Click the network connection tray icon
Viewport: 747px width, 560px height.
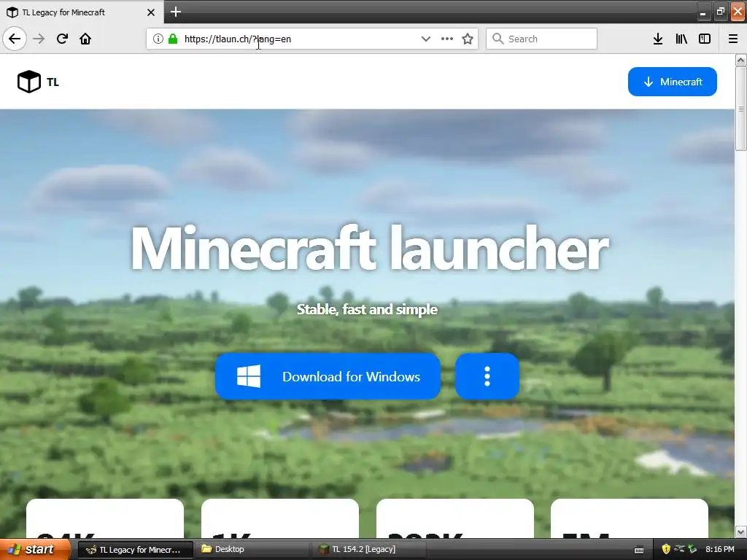click(679, 550)
